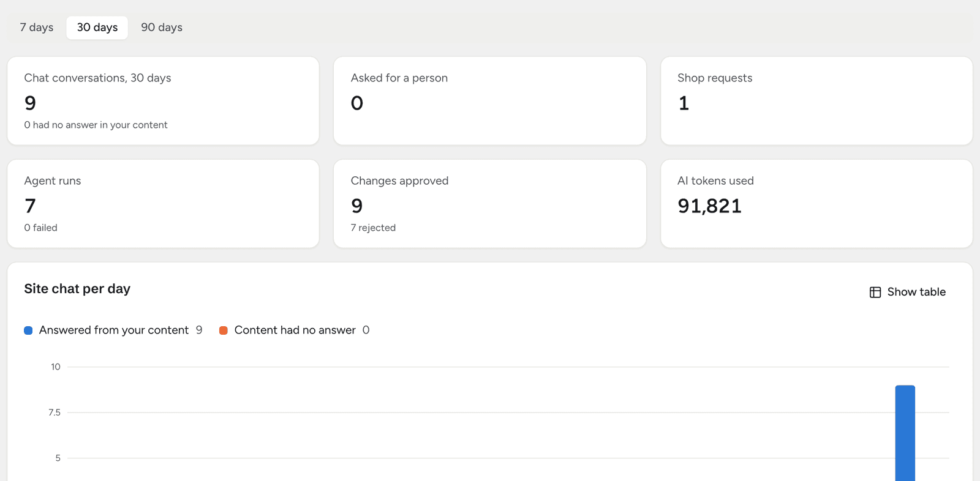Screen dimensions: 980x481
Task: Open the Chat conversations, 30 days card
Action: [163, 101]
